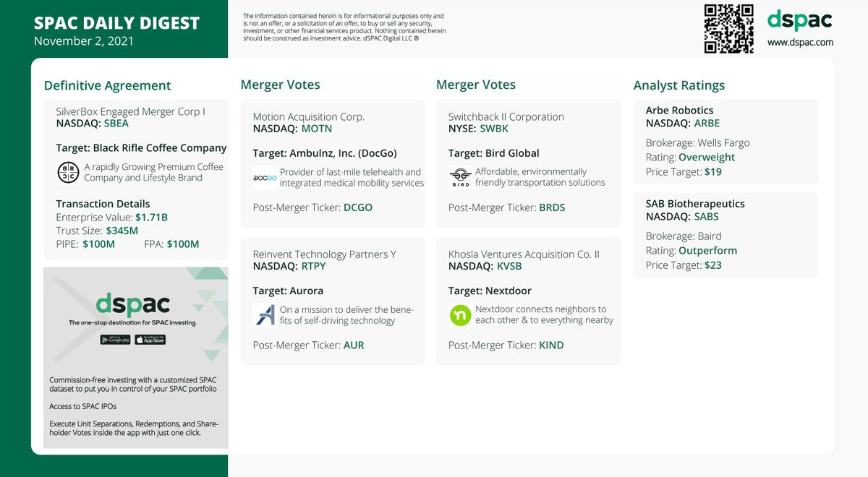868x477 pixels.
Task: Click Target: Ambulnz, Inc. (DocGo) text
Action: [325, 153]
